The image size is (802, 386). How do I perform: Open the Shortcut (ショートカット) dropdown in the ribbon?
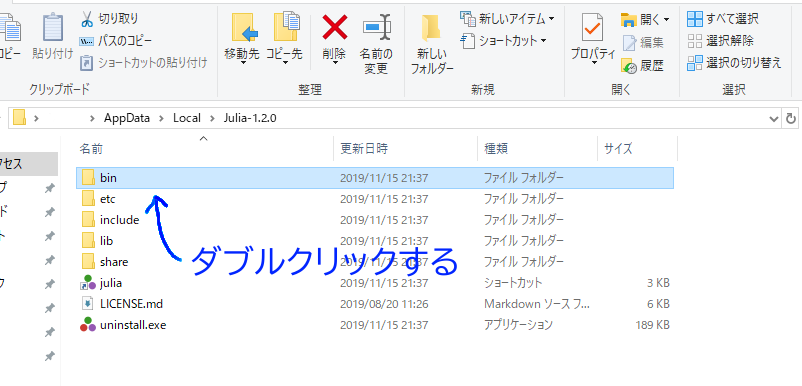(x=503, y=40)
